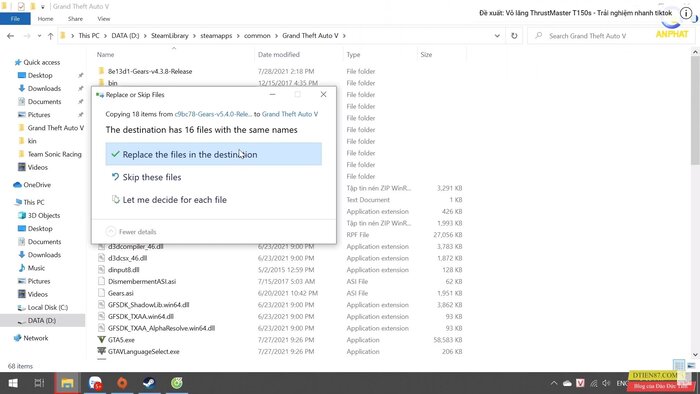Select the GTAVLanguageSelect.exe file
Viewport: 700px width, 394px height.
(143, 352)
